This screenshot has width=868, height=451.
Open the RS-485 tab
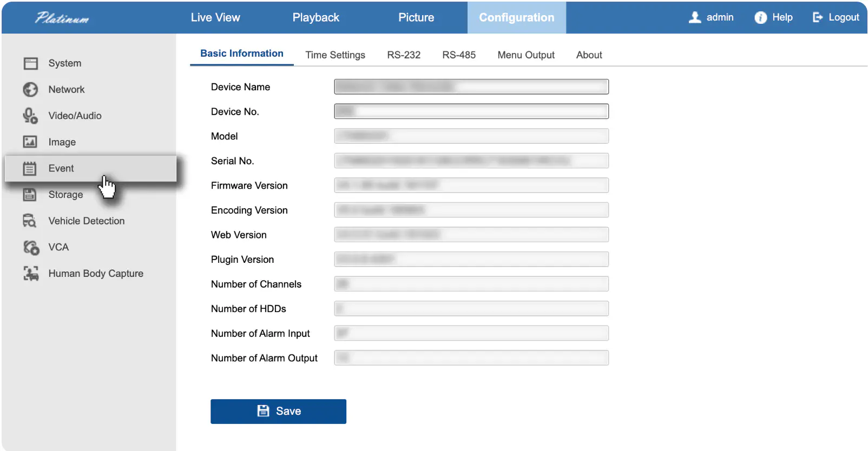(x=459, y=55)
